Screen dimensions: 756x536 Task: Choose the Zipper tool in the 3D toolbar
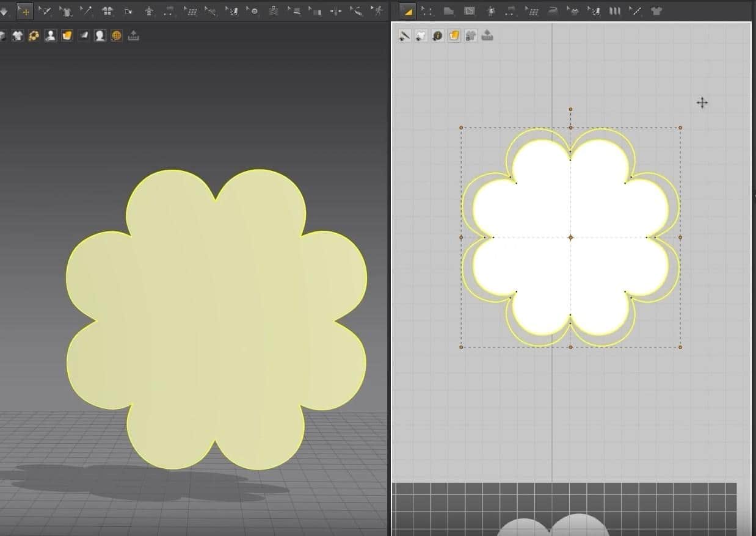tap(273, 11)
